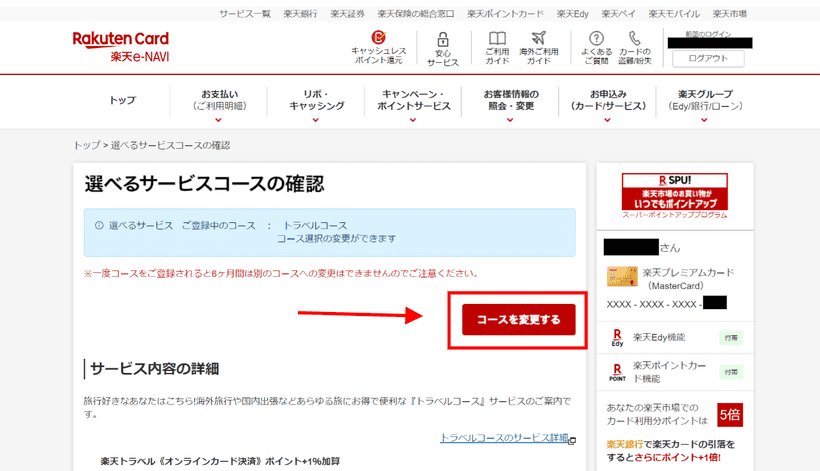Click the 付帯 badge next to 楽天ポイントカード機能

pyautogui.click(x=731, y=372)
